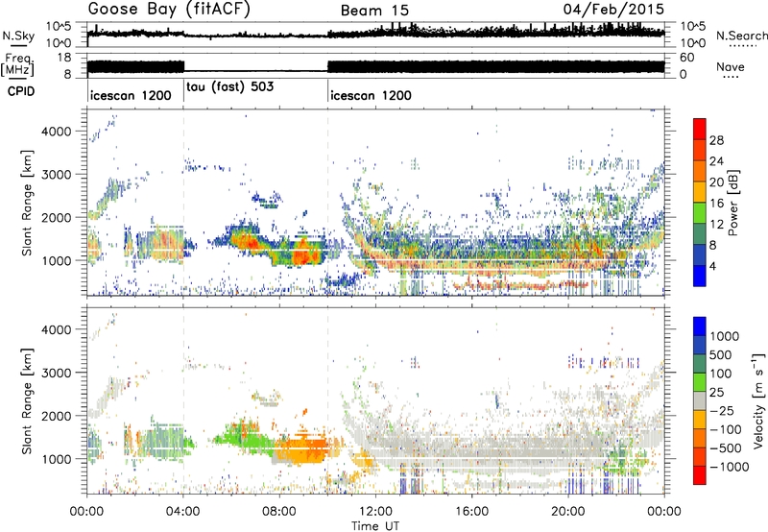Click the '3000' tick on the velocity panel
768x532 pixels.
[x=57, y=373]
